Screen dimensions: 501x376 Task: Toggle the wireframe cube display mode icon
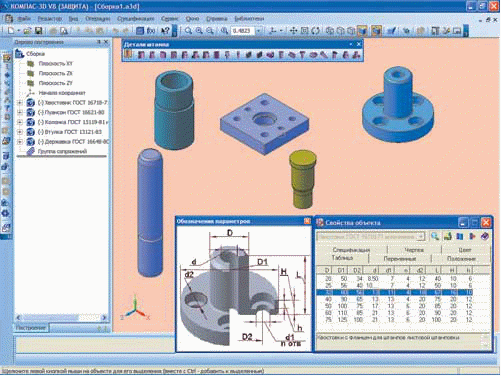330,31
